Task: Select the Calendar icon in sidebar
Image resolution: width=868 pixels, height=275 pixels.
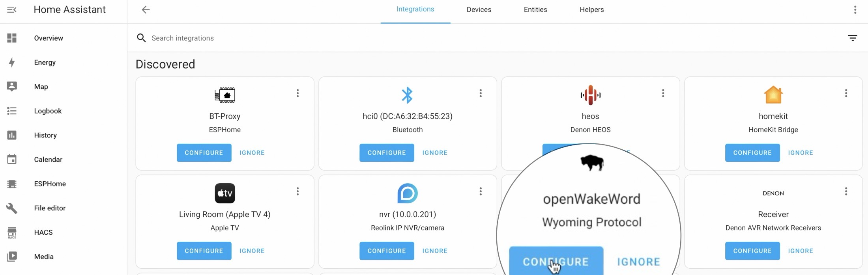Action: coord(12,159)
